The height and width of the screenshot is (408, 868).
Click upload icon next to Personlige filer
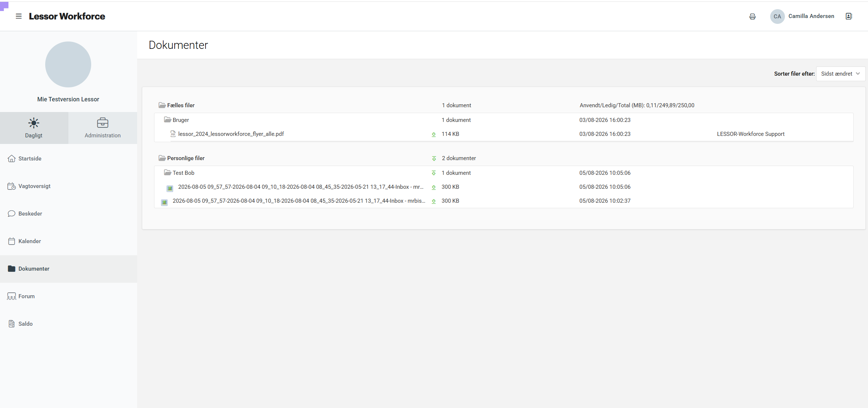click(434, 159)
